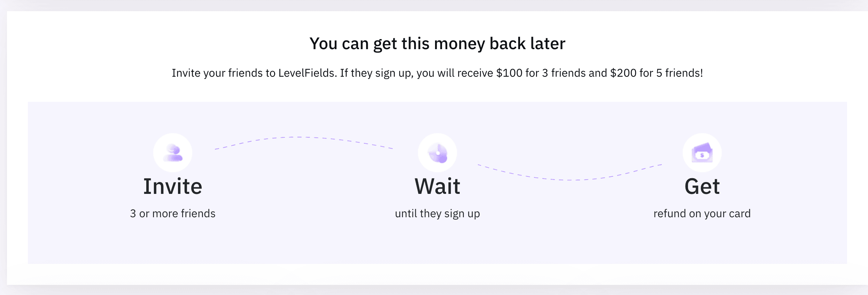This screenshot has height=295, width=868.
Task: Select the "Invite" step heading
Action: pos(173,186)
